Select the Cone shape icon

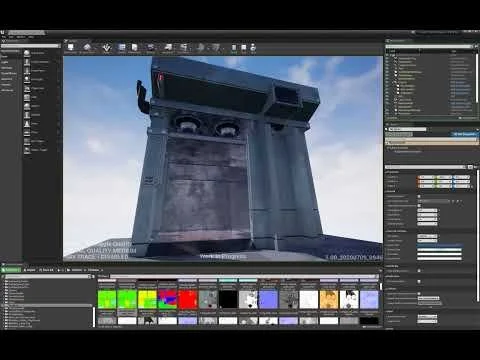coord(27,124)
